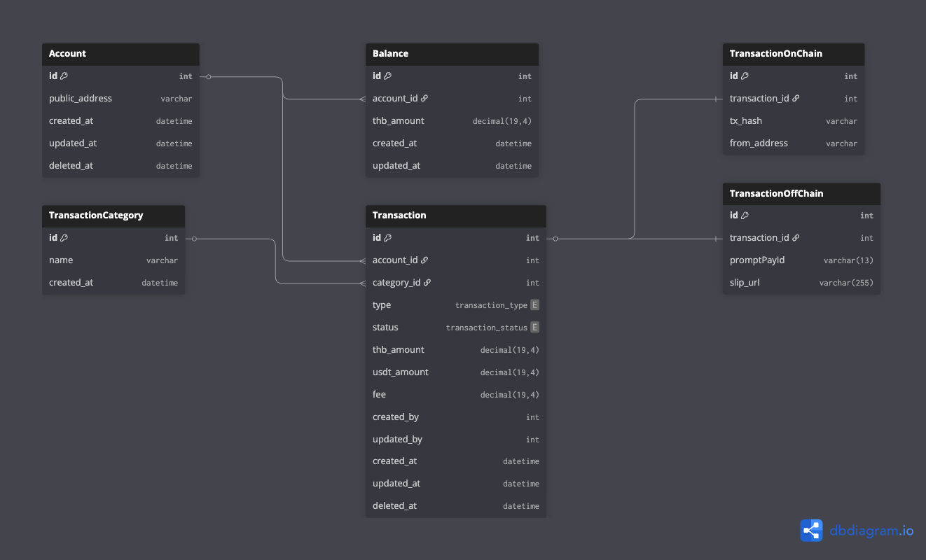Viewport: 926px width, 560px height.
Task: Select the TransactionOnChain table header
Action: pyautogui.click(x=793, y=54)
